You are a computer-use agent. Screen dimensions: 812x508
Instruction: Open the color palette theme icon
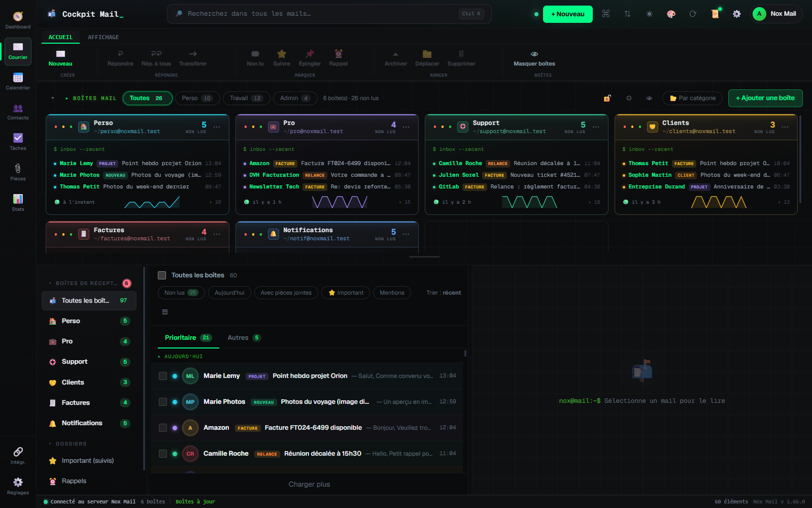[671, 14]
